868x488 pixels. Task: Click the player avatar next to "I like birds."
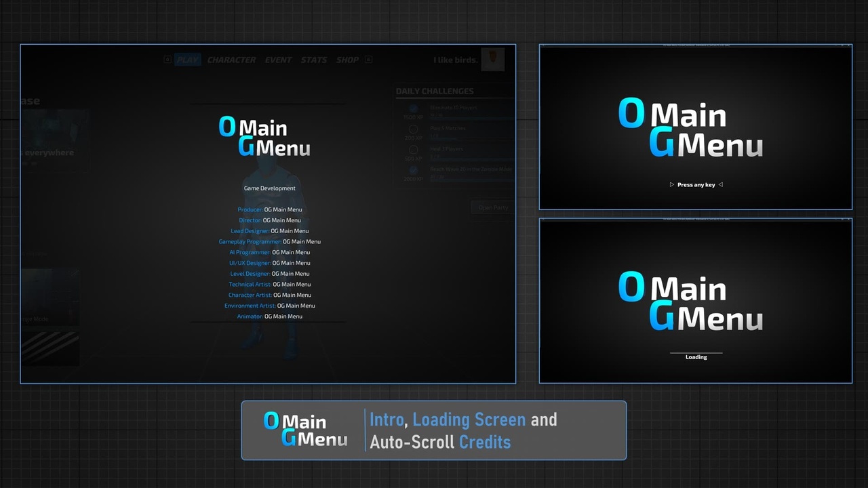coord(493,60)
